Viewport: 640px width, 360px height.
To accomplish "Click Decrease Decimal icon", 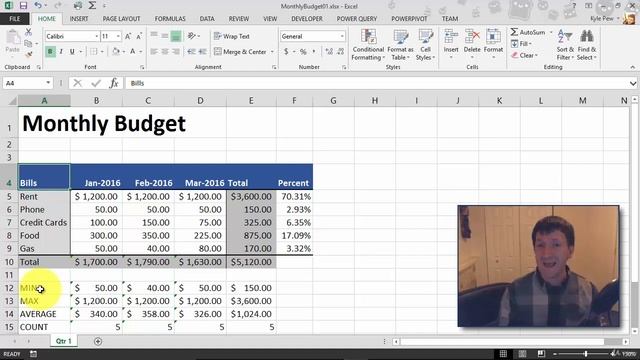I will coord(340,51).
